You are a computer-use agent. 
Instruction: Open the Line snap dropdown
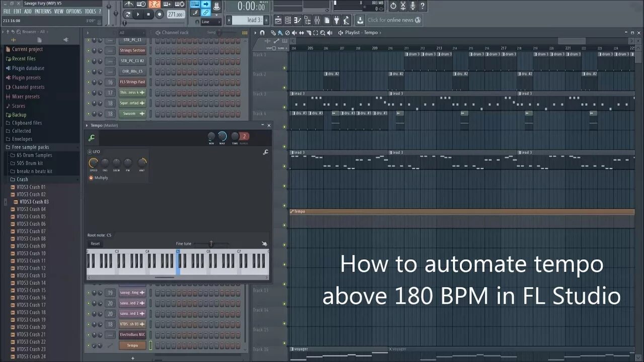[x=210, y=22]
